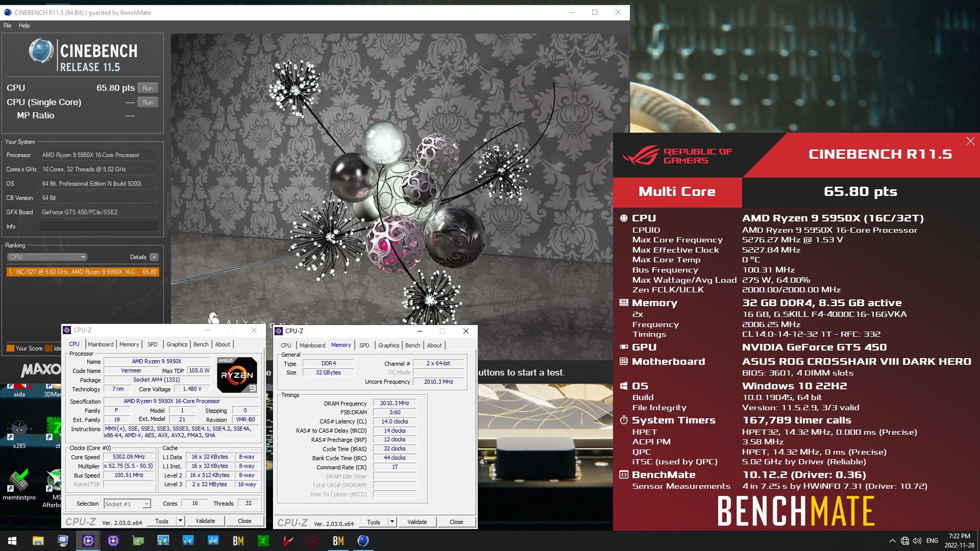The height and width of the screenshot is (551, 980).
Task: Expand Tools arrow in CPU-Z memory window
Action: click(392, 522)
